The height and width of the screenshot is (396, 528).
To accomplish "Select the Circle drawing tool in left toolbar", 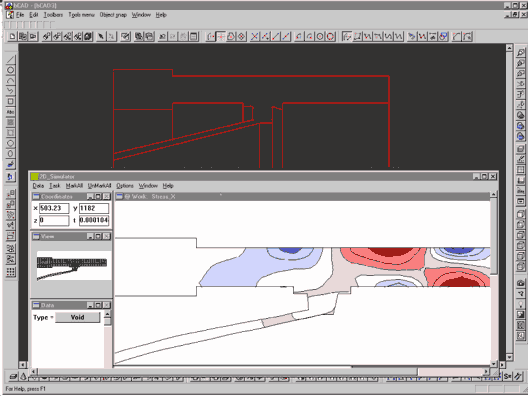I will (x=10, y=70).
